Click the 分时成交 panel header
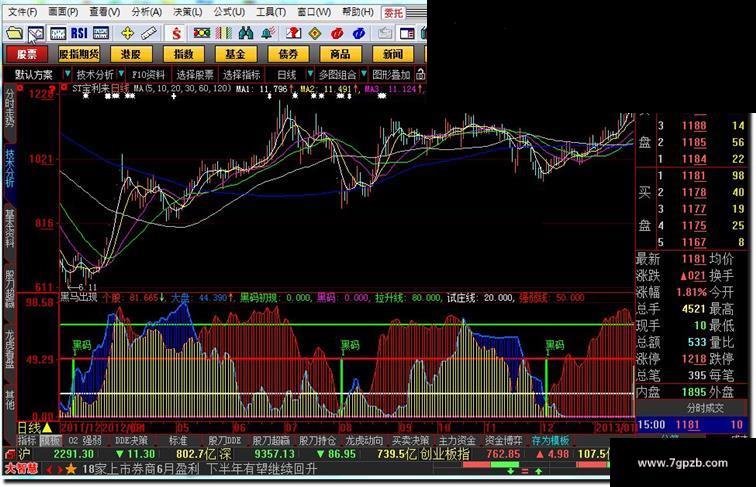This screenshot has width=756, height=487. [x=704, y=408]
